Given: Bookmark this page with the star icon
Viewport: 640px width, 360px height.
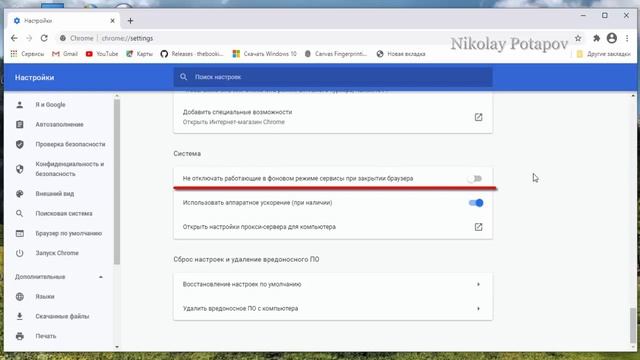Looking at the screenshot, I should tap(578, 38).
